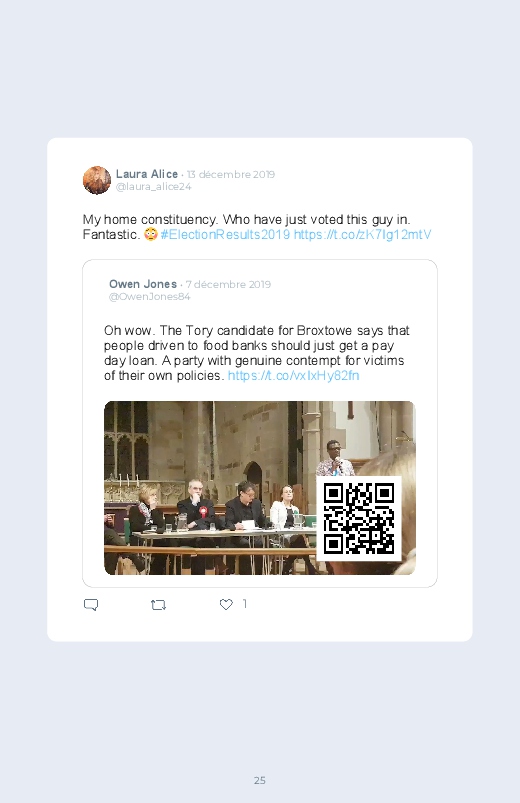Click the page number 25
The height and width of the screenshot is (803, 520).
click(x=260, y=780)
